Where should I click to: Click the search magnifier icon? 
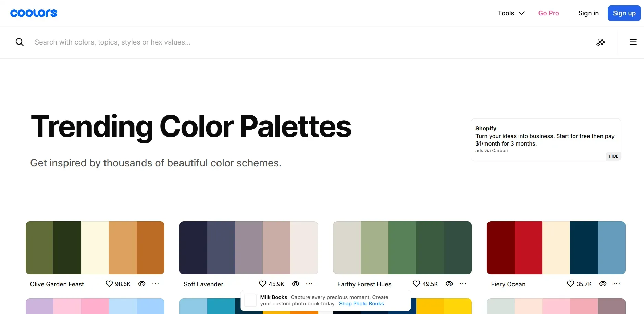pyautogui.click(x=20, y=42)
